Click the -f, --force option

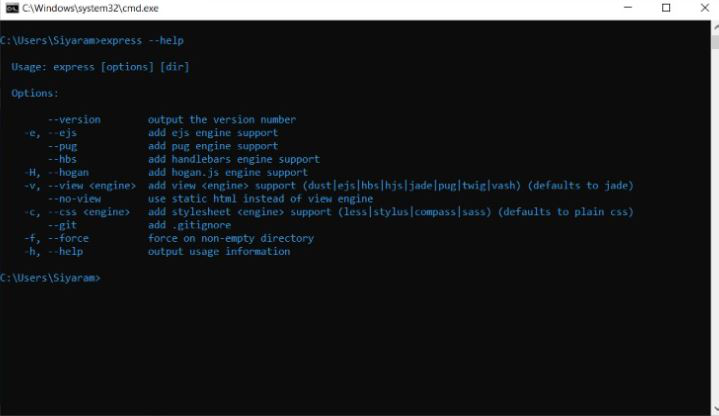tap(57, 238)
